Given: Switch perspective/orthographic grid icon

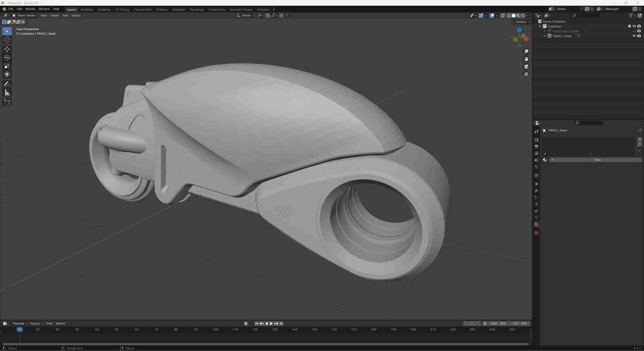Looking at the screenshot, I should 526,74.
